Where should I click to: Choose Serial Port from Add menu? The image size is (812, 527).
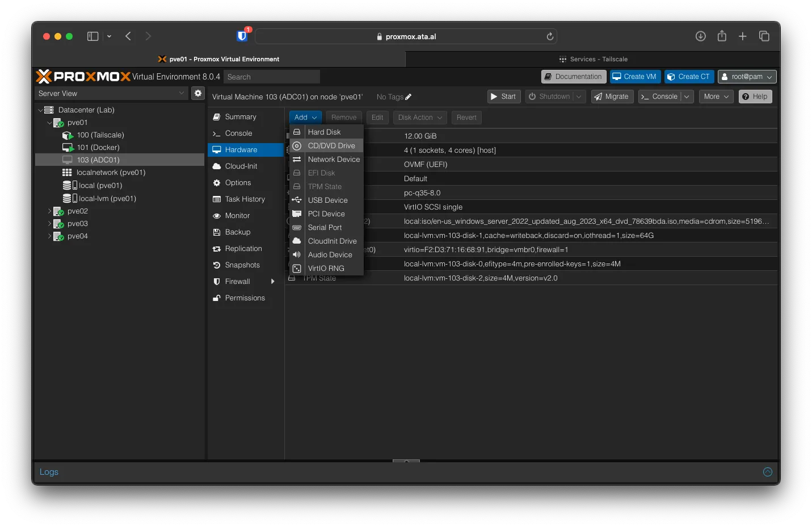(326, 228)
